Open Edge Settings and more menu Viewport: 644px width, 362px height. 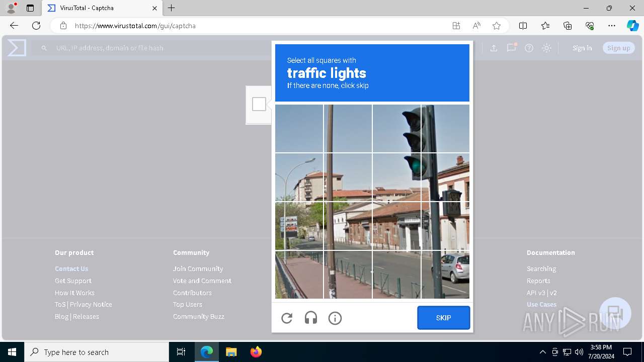[612, 26]
